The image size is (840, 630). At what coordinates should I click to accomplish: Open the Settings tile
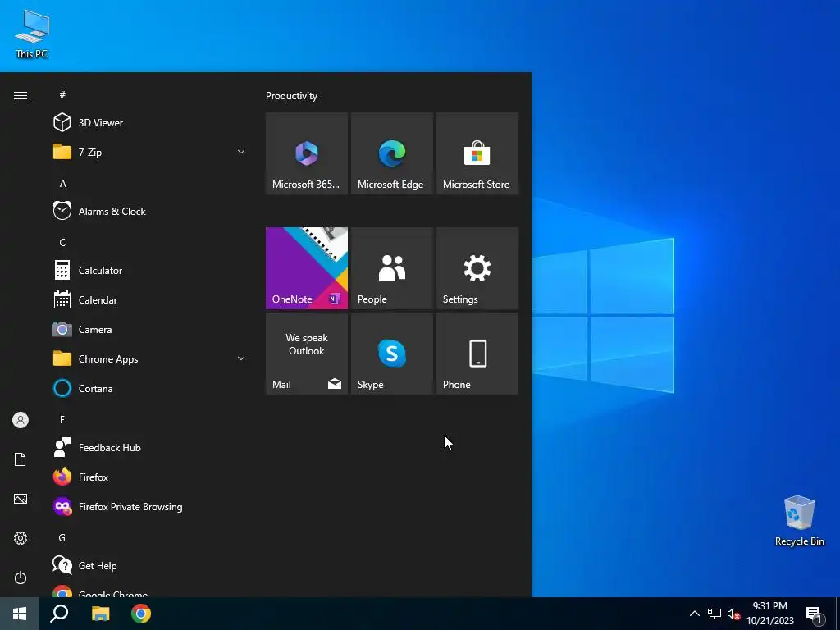(477, 268)
